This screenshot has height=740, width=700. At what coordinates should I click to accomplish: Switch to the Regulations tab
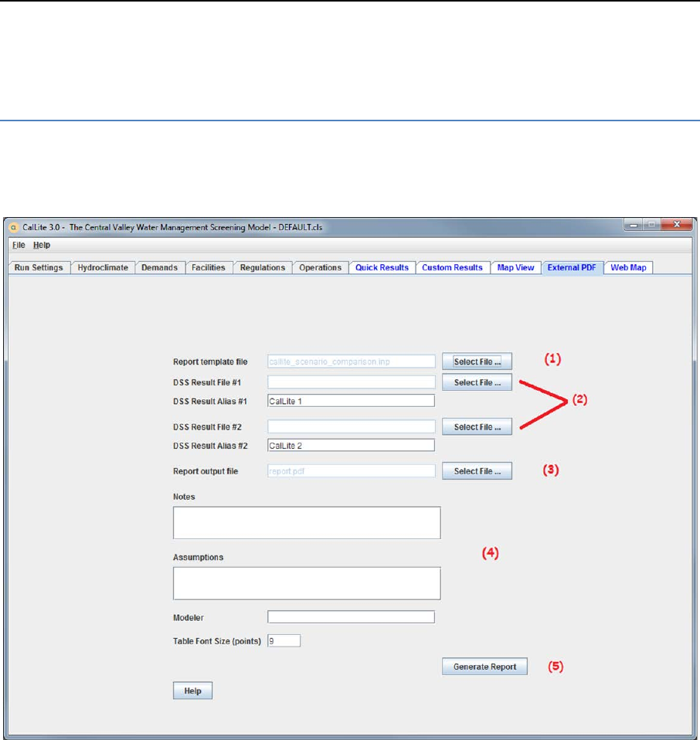263,267
